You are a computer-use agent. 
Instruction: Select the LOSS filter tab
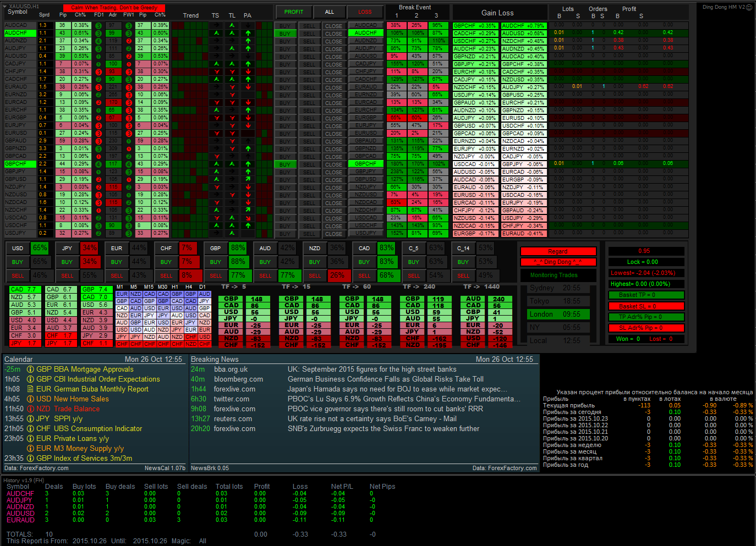365,12
